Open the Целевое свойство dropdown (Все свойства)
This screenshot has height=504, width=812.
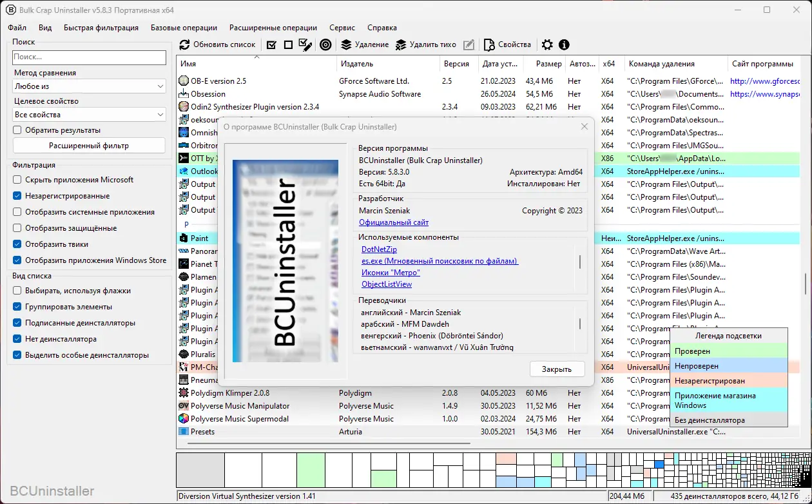(89, 115)
